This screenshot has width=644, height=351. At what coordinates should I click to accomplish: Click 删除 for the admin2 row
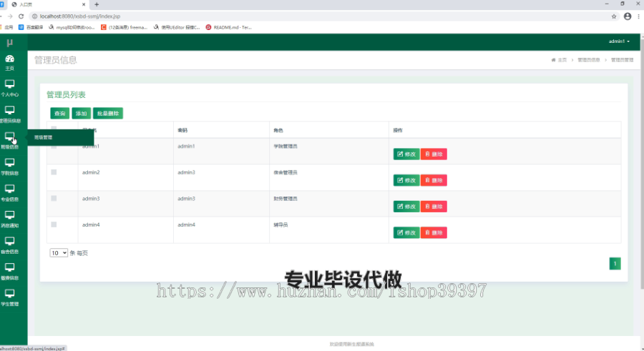point(434,180)
